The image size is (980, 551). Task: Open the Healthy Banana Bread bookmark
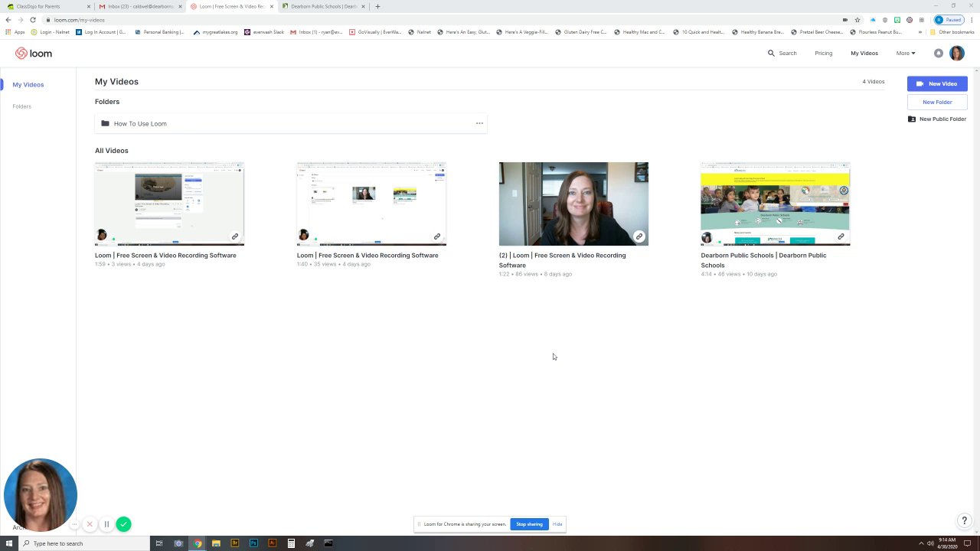[x=757, y=32]
